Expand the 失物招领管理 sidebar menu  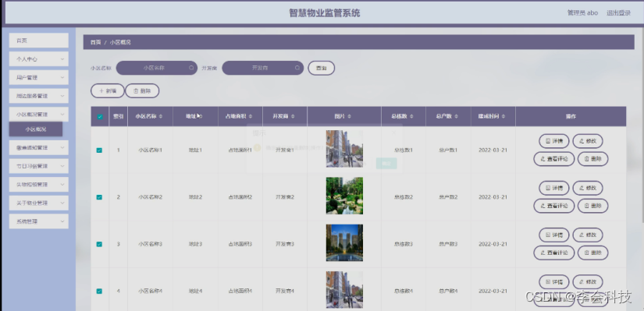click(x=38, y=185)
